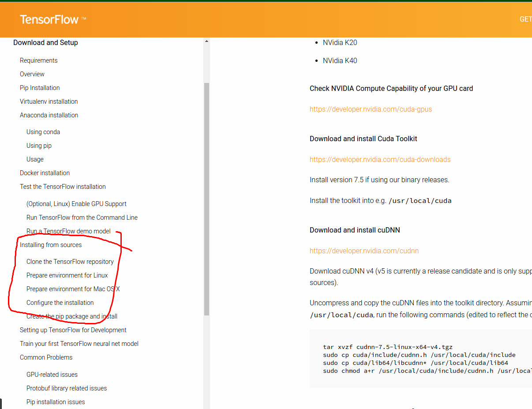
Task: Open the developer.nvidia.com/cuda-gpus link
Action: click(371, 109)
